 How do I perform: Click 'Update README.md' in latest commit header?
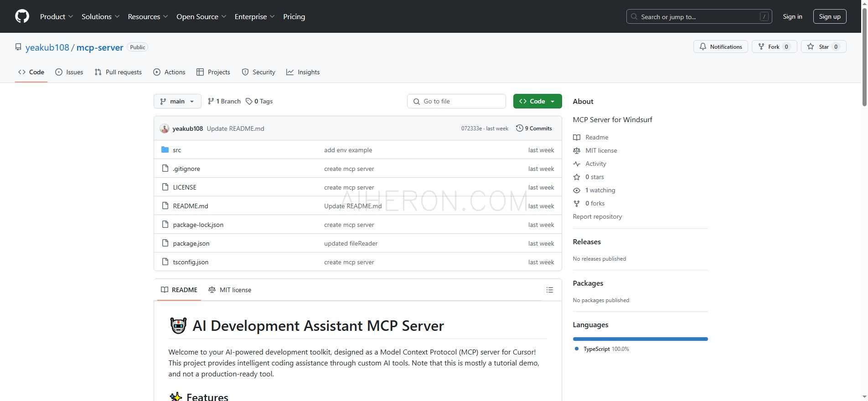pyautogui.click(x=236, y=129)
